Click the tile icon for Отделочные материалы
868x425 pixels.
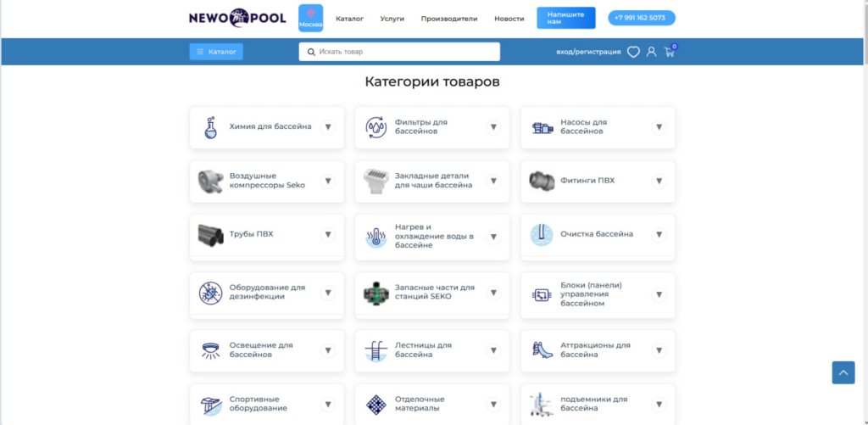(x=376, y=405)
